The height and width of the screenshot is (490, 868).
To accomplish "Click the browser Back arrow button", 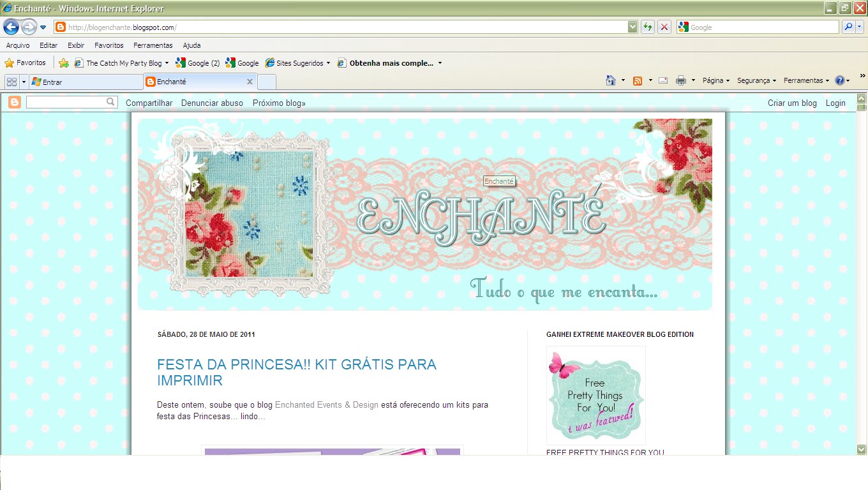I will tap(11, 27).
